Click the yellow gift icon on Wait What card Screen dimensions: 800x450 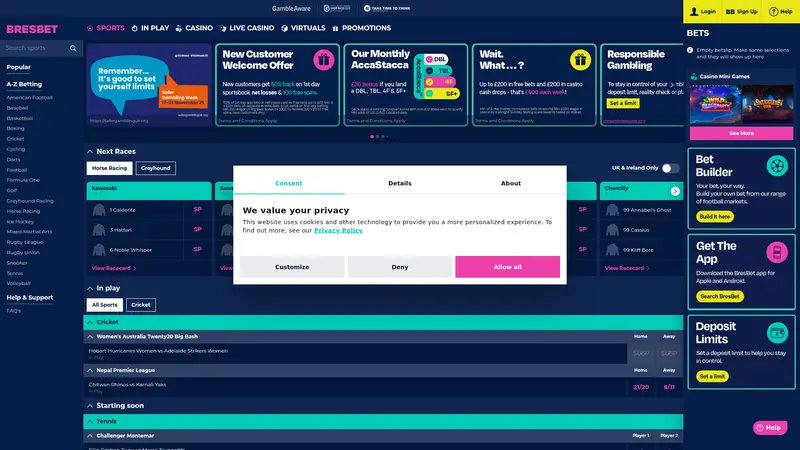click(580, 60)
